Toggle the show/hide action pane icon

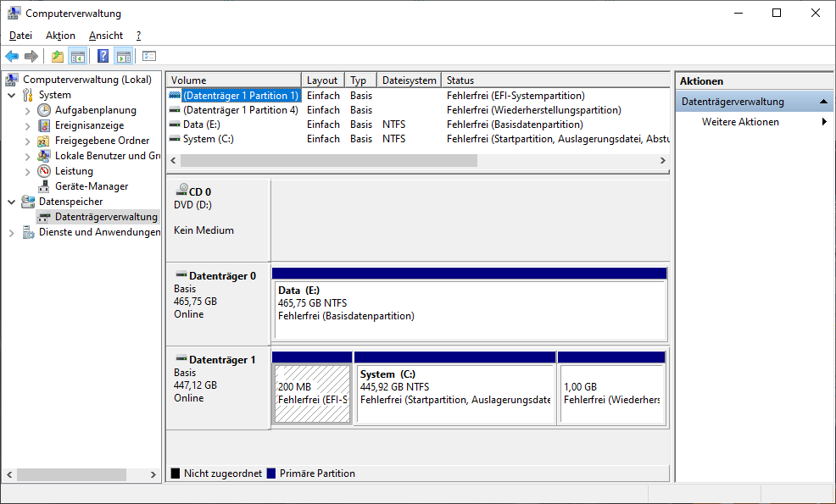(124, 56)
